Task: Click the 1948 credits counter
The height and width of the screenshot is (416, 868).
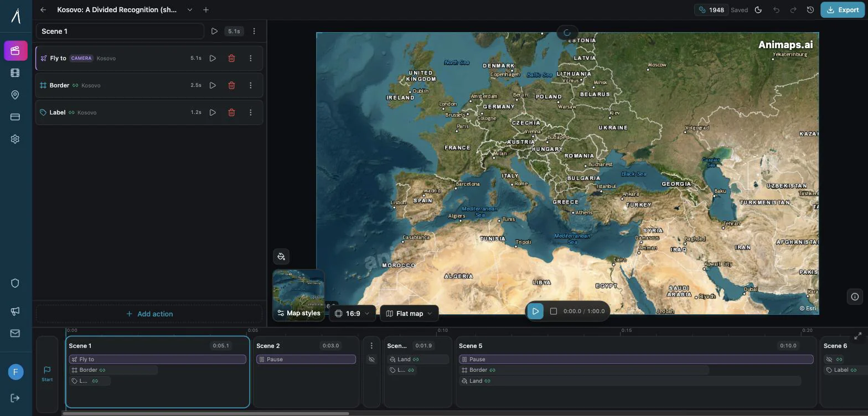Action: tap(711, 10)
